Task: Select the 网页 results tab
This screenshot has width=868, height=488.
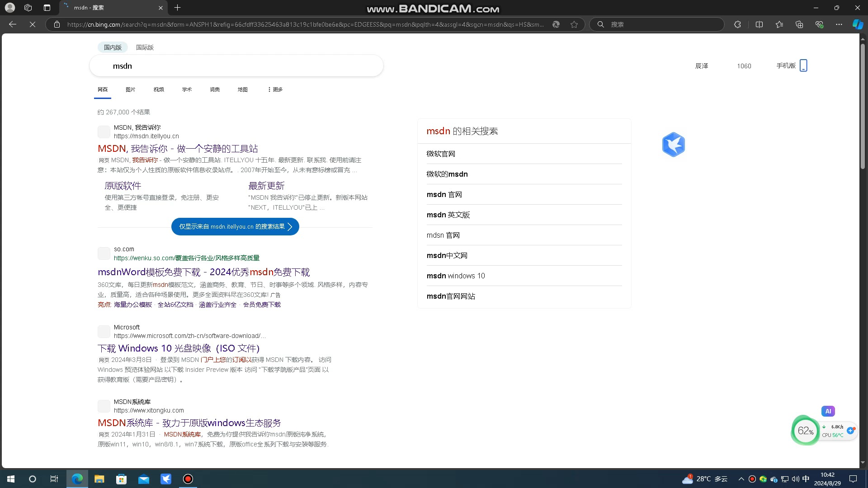Action: [103, 89]
